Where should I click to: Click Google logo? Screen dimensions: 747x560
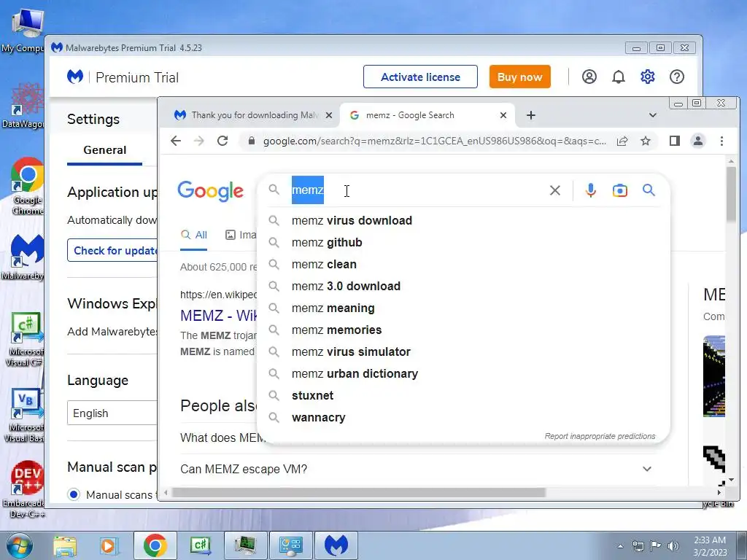211,191
